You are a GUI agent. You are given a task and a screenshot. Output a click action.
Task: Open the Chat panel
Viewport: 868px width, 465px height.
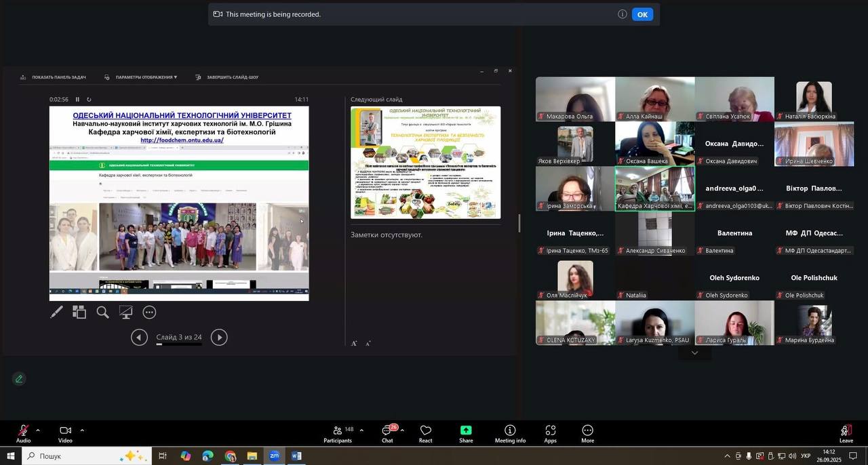click(387, 434)
